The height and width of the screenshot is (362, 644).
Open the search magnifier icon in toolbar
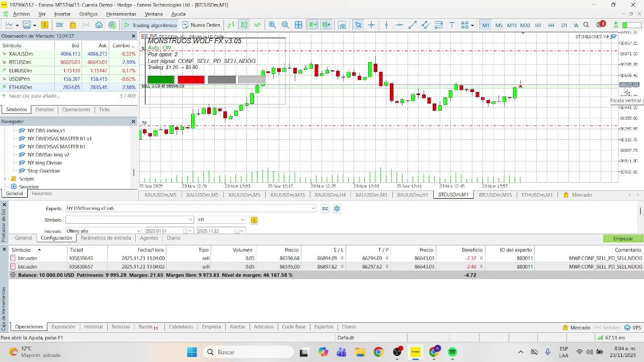click(x=587, y=25)
